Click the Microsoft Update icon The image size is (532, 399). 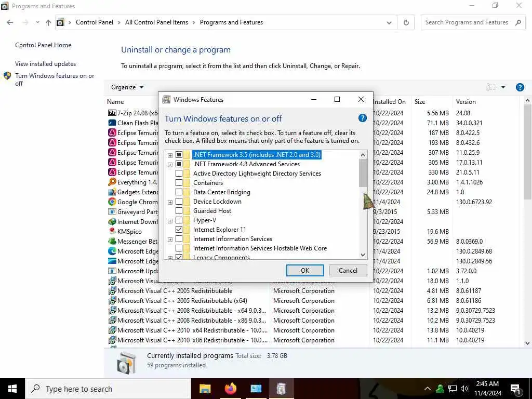pos(112,271)
